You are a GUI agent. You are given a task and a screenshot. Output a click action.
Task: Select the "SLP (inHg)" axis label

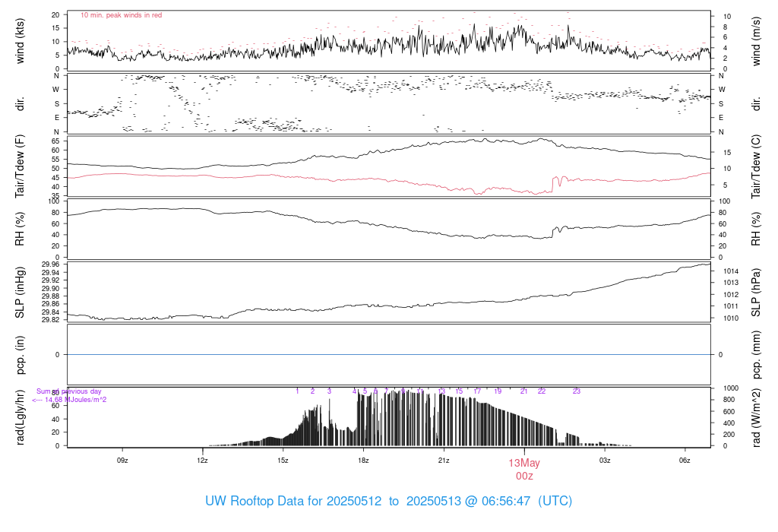coord(20,293)
